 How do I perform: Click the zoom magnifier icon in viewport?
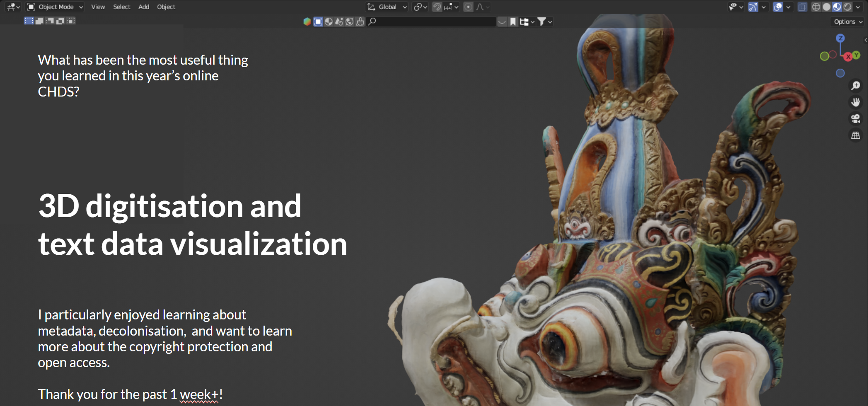(855, 86)
